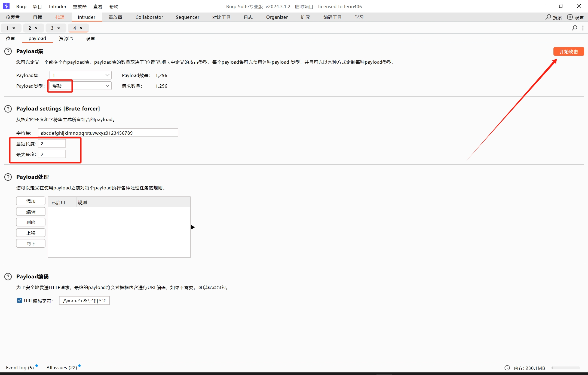The width and height of the screenshot is (588, 375).
Task: Expand side panel arrow beside rules table
Action: point(193,227)
